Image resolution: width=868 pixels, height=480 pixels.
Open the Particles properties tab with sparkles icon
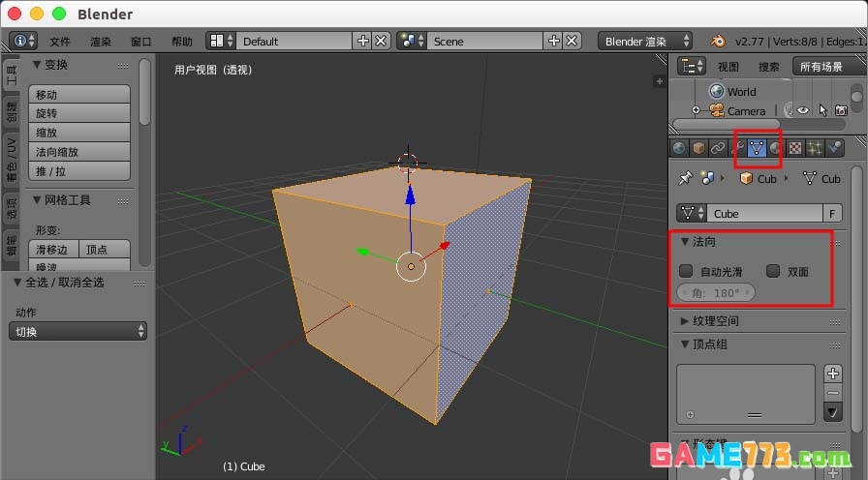click(815, 148)
